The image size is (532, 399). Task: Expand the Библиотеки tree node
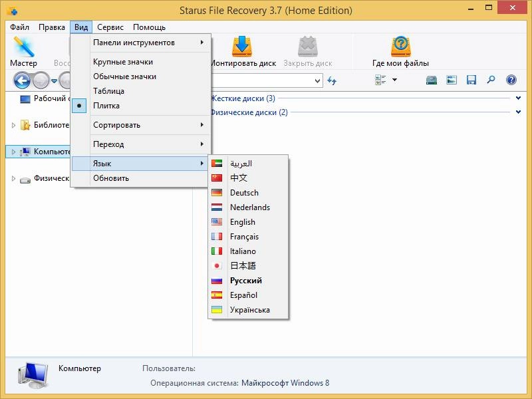click(x=13, y=125)
